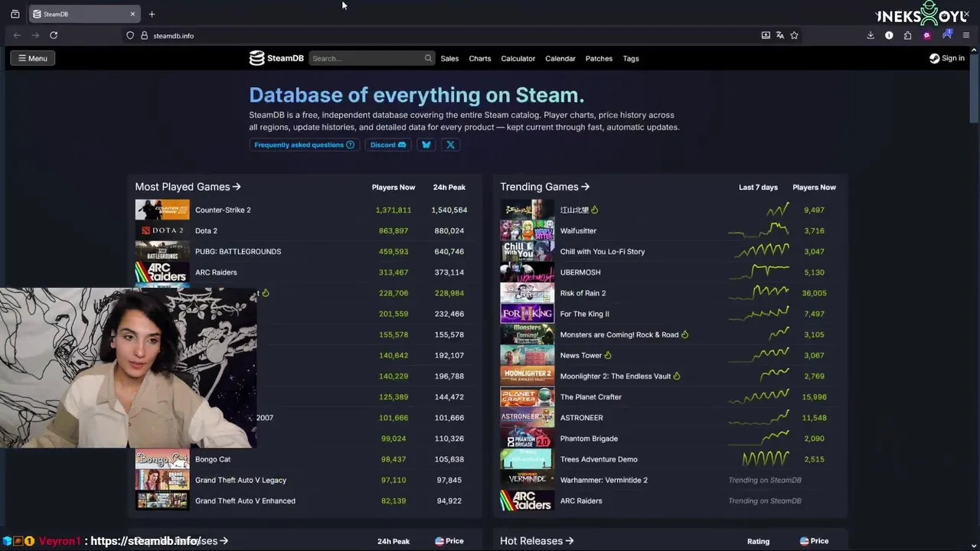
Task: Open PUBG: BATTLEGROUNDS game page
Action: (238, 251)
